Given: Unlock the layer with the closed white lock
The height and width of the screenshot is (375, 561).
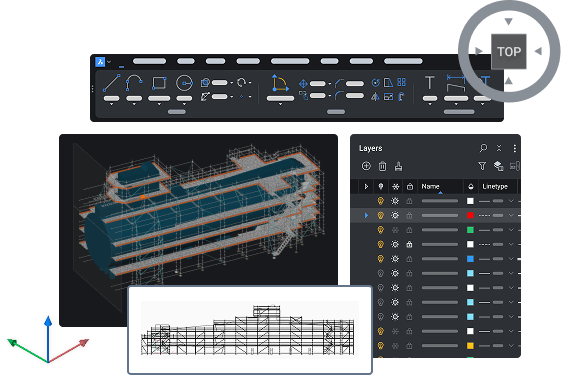Looking at the screenshot, I should [x=409, y=244].
